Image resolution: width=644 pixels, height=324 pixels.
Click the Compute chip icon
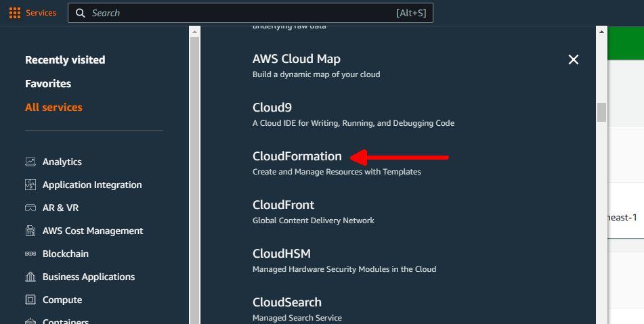click(x=30, y=300)
